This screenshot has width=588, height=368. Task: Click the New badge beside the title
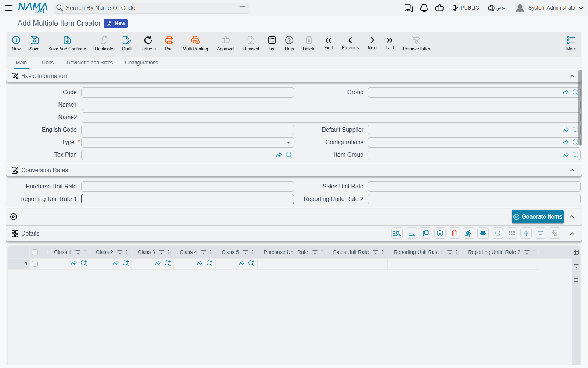tap(116, 23)
